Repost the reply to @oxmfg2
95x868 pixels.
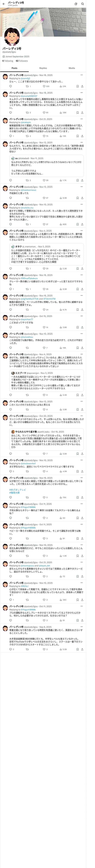28,86
